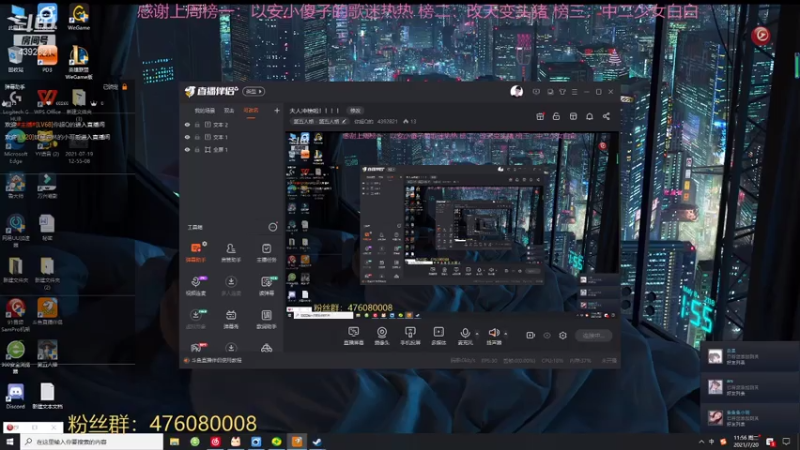
Task: Toggle the preview eye next to the settings gear
Action: (x=546, y=335)
